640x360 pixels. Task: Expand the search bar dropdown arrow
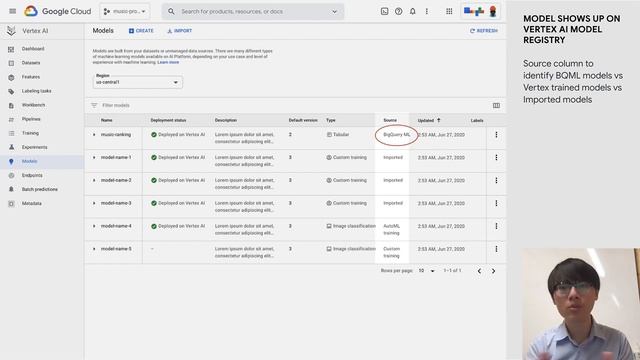[x=334, y=11]
